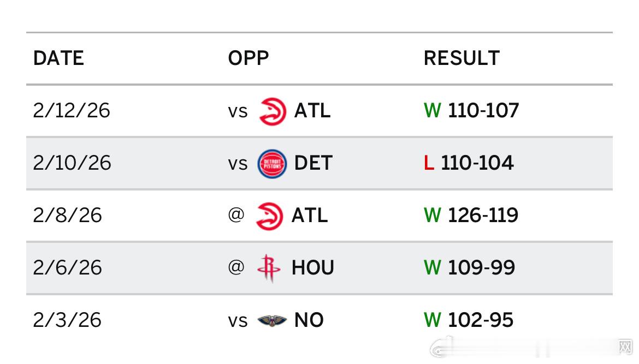Select the 2/10/26 date cell

click(x=72, y=163)
